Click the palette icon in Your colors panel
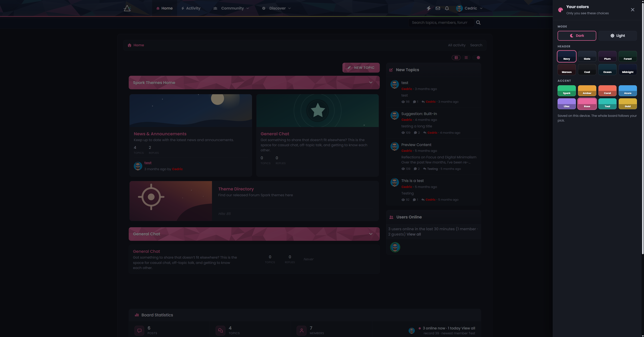644x337 pixels. pyautogui.click(x=561, y=10)
